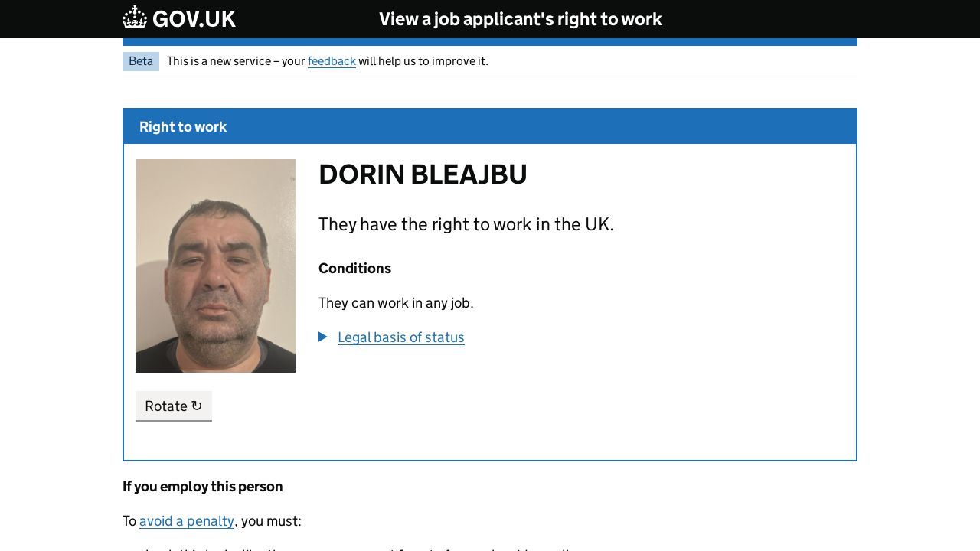The height and width of the screenshot is (551, 980).
Task: Click the blue bar beneath the header
Action: pyautogui.click(x=490, y=42)
